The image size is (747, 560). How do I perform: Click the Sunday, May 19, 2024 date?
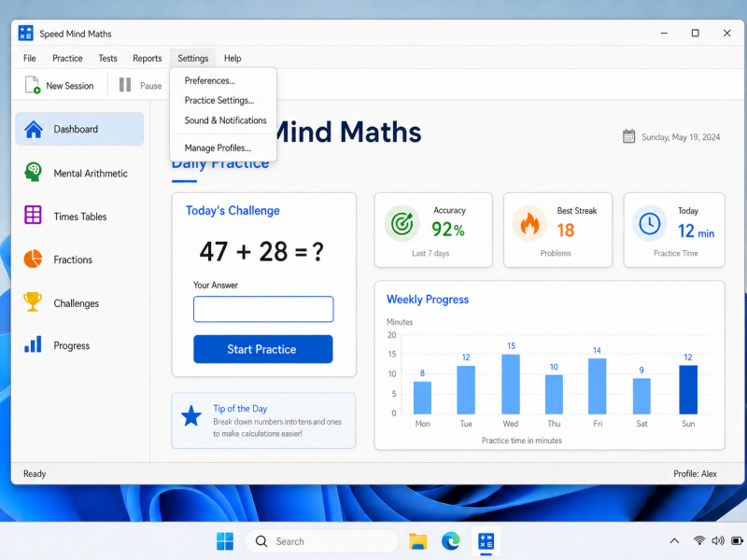tap(681, 137)
